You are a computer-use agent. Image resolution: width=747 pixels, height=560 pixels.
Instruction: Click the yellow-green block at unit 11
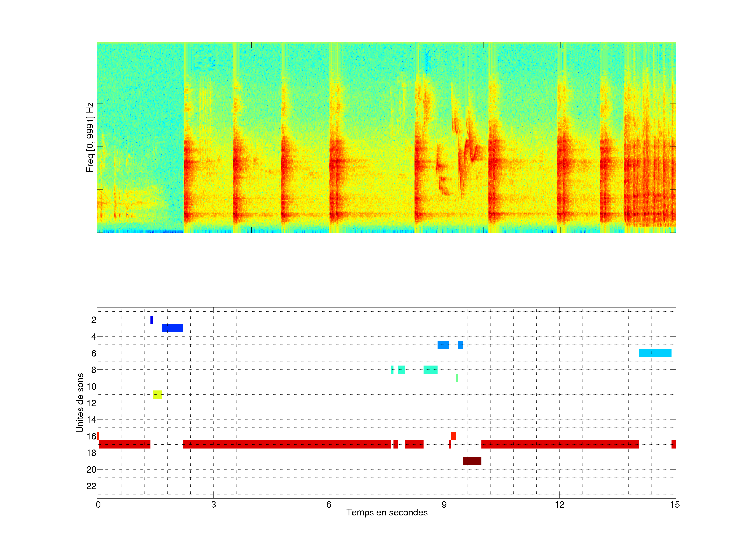(157, 394)
